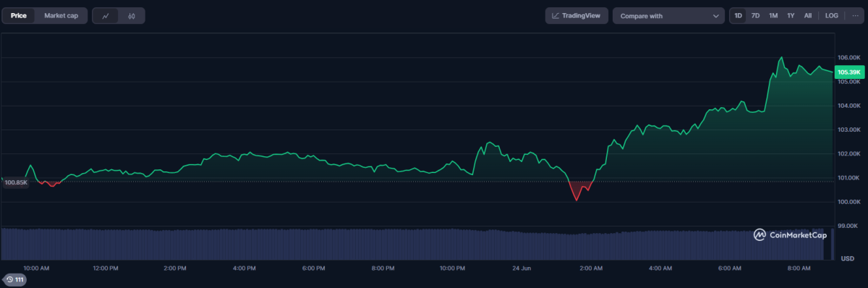Click the history counter badge showing 111

pos(14,280)
